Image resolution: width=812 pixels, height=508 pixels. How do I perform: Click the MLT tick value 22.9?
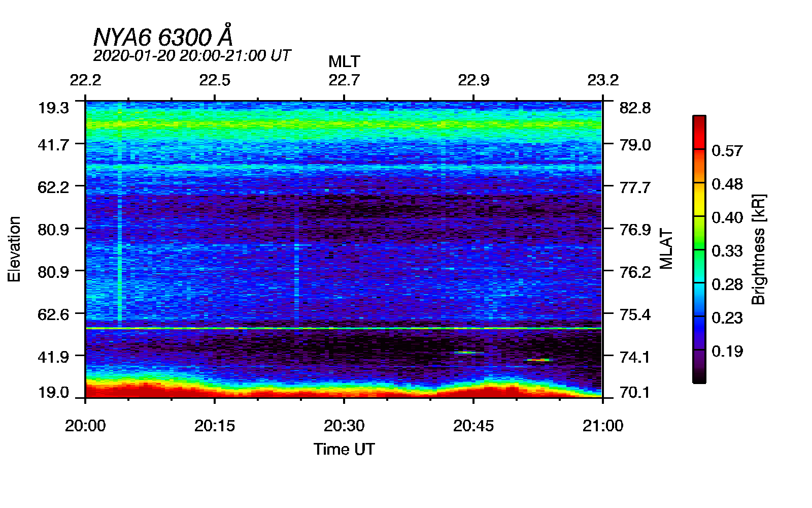coord(473,80)
